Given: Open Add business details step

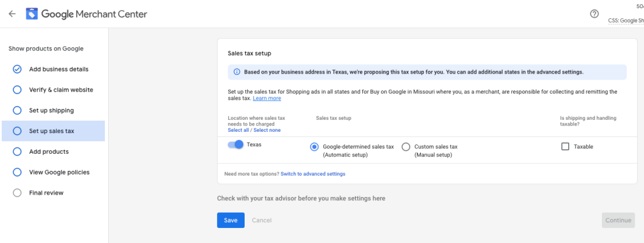Looking at the screenshot, I should (x=53, y=69).
